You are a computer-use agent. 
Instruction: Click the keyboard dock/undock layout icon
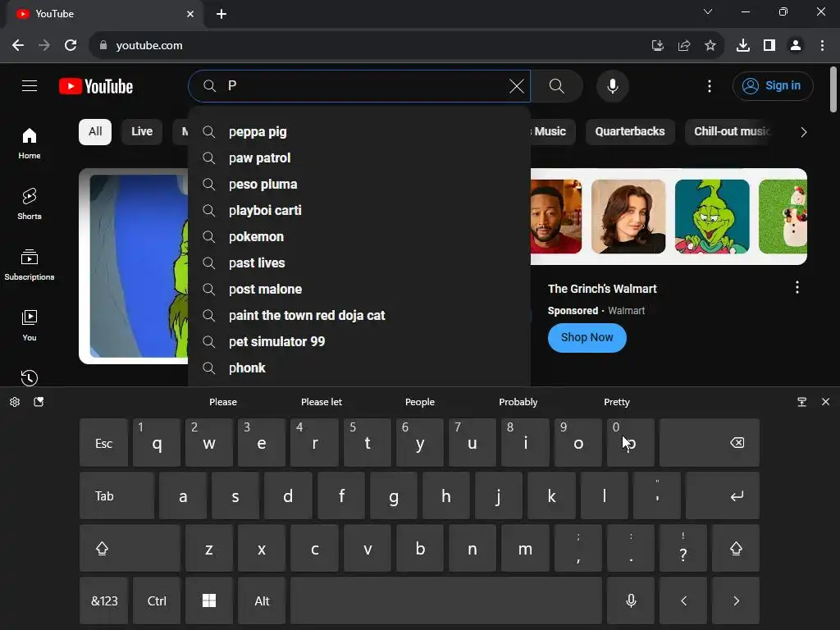pos(802,402)
